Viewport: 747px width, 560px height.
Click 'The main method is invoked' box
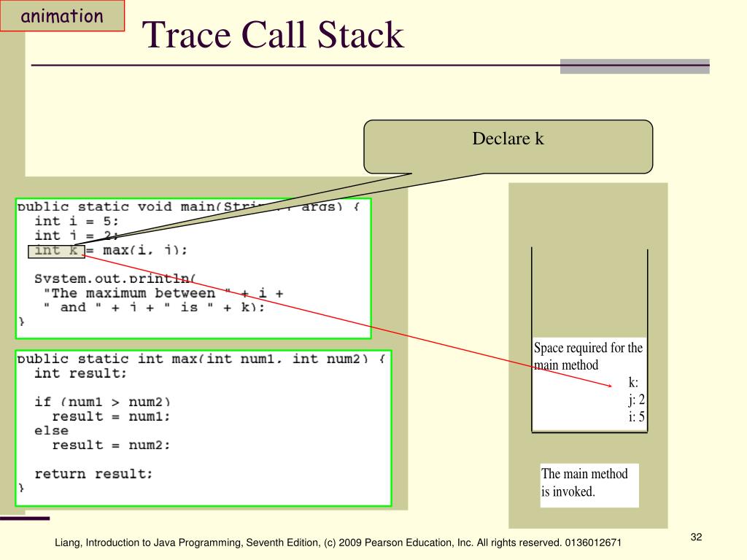click(589, 483)
